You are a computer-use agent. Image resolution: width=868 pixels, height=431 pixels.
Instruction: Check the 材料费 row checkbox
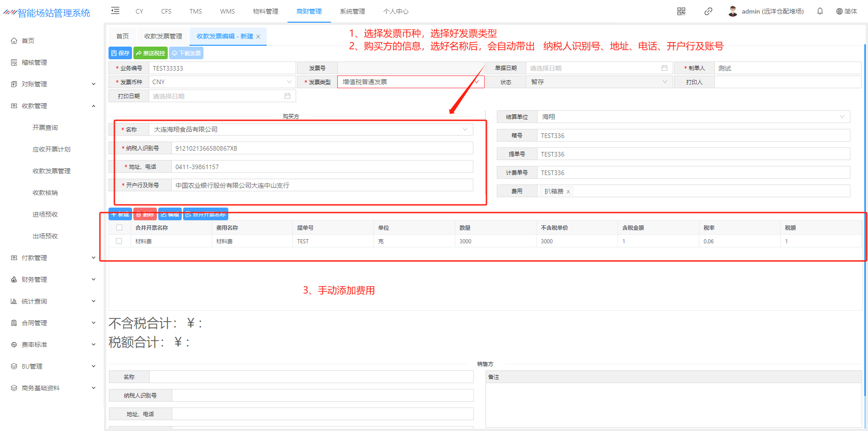119,241
